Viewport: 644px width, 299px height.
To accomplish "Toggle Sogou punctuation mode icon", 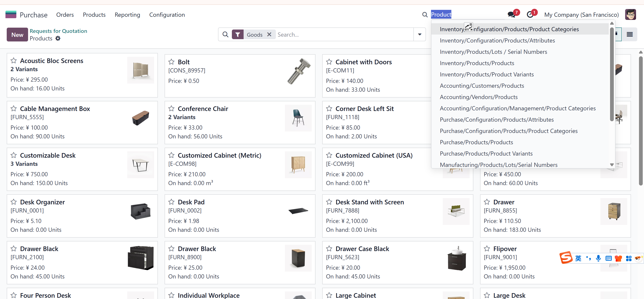I will pos(588,258).
